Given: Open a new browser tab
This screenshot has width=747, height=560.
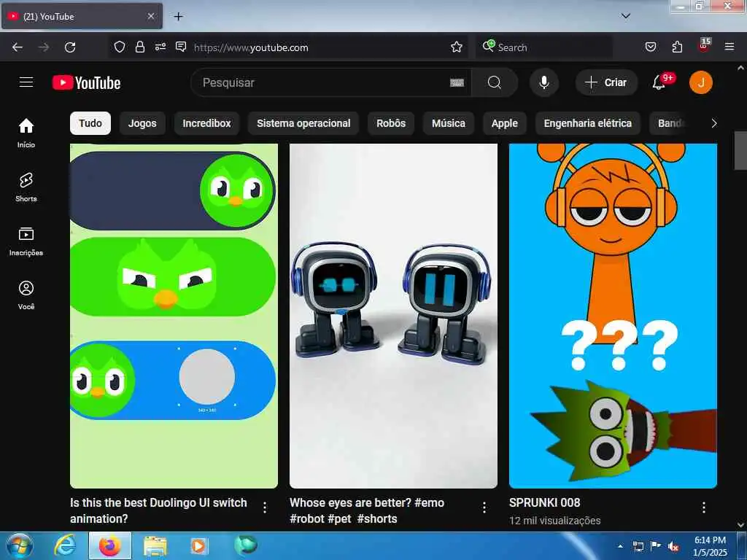Looking at the screenshot, I should coord(178,17).
